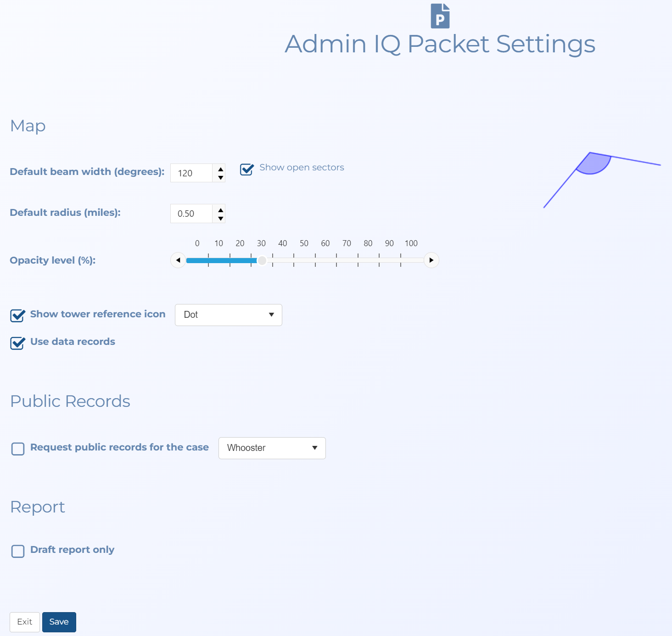The height and width of the screenshot is (636, 672).
Task: Click the beam width increment arrow
Action: coord(220,169)
